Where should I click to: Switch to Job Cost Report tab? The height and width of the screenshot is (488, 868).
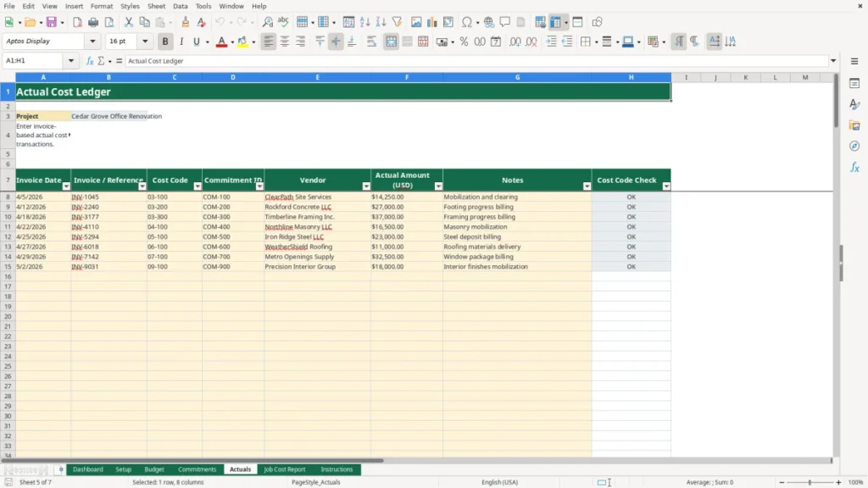coord(285,469)
